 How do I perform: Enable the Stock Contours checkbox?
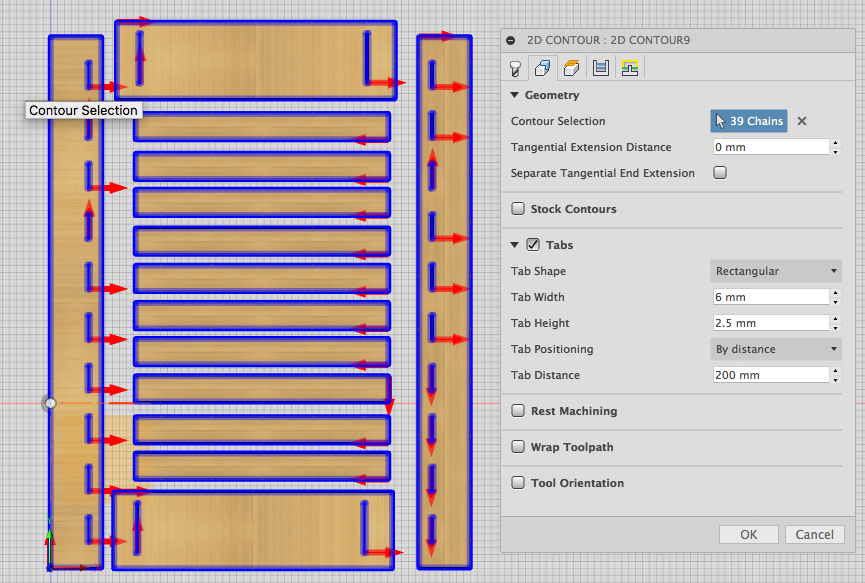[x=518, y=208]
